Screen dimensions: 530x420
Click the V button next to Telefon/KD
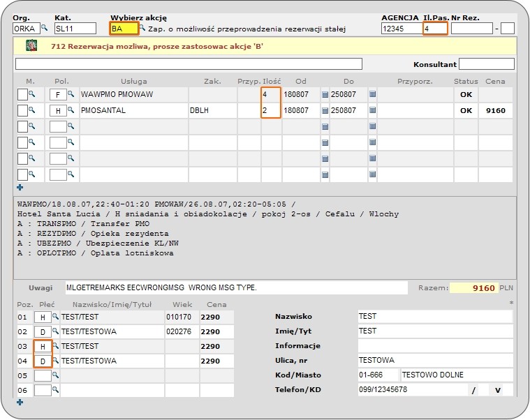498,390
